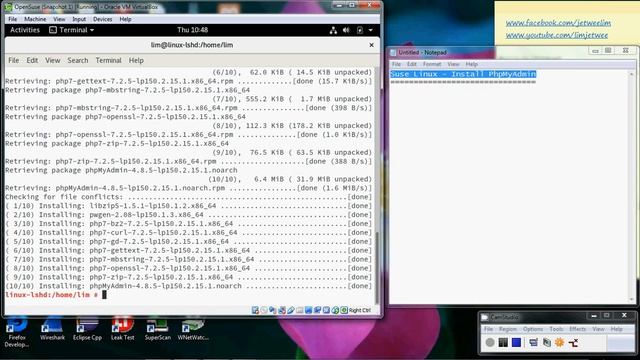Click VirtualBox optical disk status icon
Screen dimensions: 640x360
pos(264,310)
